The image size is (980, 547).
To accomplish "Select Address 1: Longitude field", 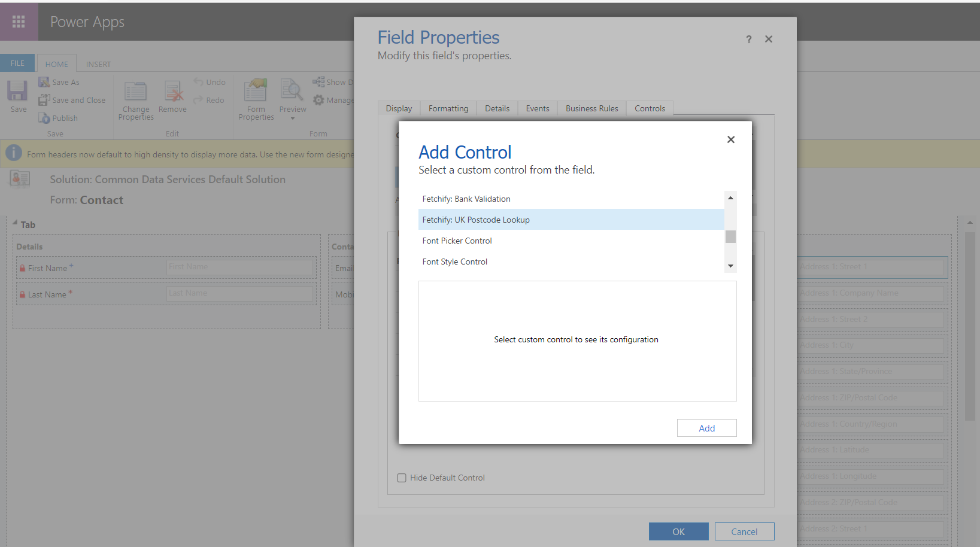I will tap(872, 476).
